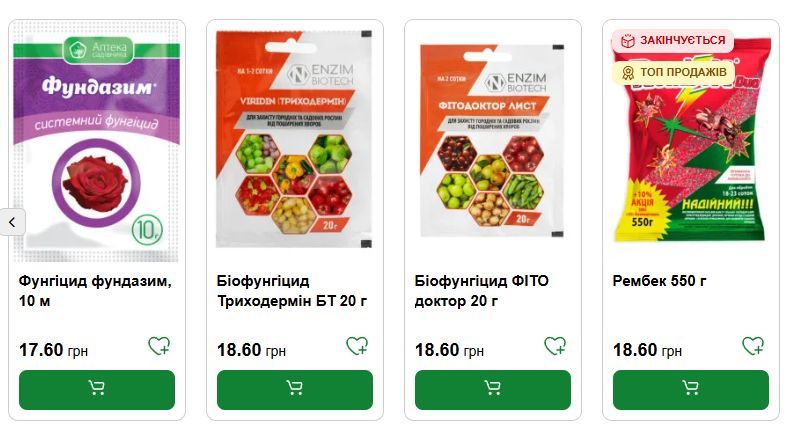Add Біофунгіцид ФІТО доктор to cart
This screenshot has height=436, width=792.
tap(493, 390)
